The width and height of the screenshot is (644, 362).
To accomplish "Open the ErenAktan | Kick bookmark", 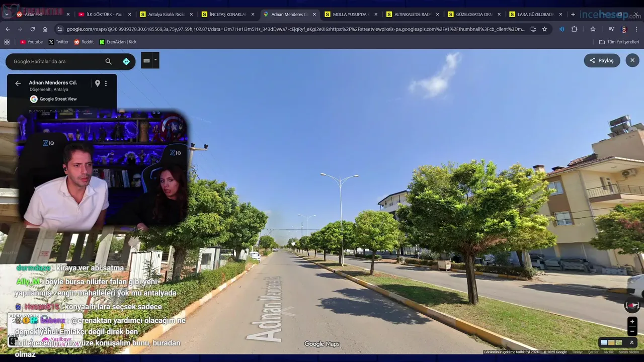I will coord(118,42).
